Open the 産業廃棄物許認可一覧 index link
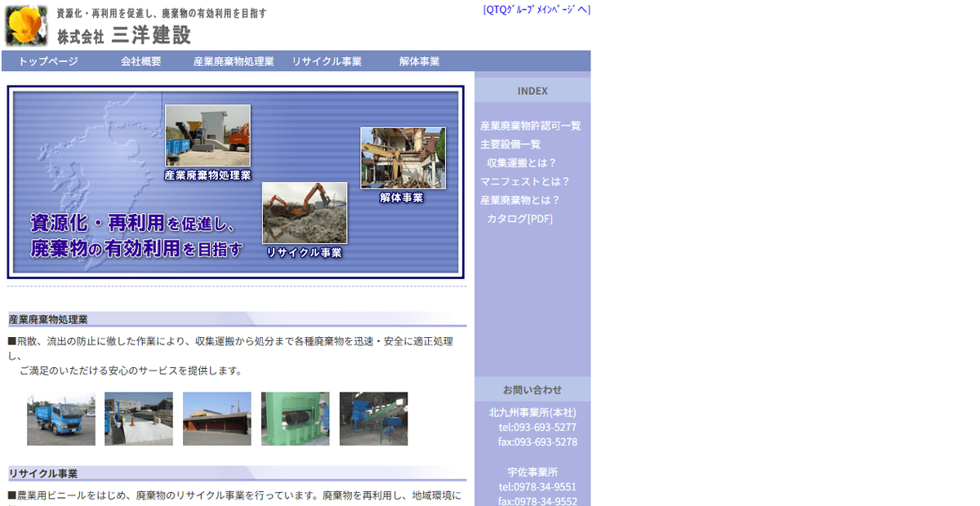Viewport: 980px width, 506px height. (x=532, y=126)
